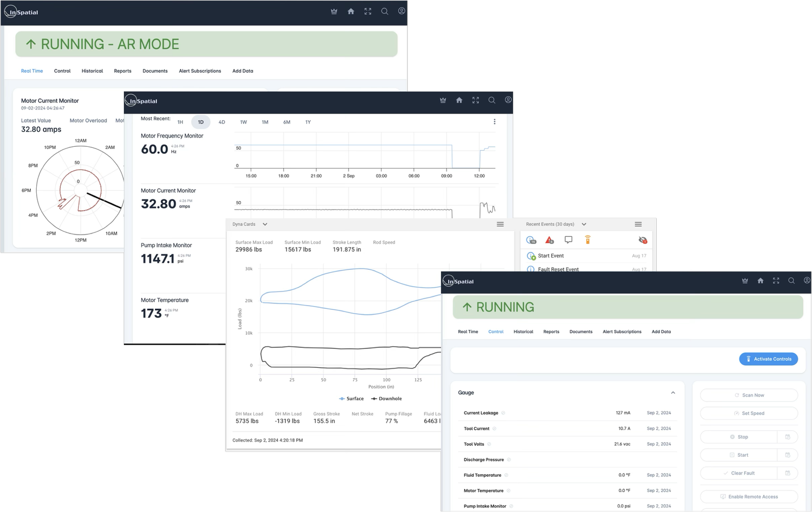Screen dimensions: 812x512
Task: Click the Activate Controls button
Action: click(x=768, y=359)
